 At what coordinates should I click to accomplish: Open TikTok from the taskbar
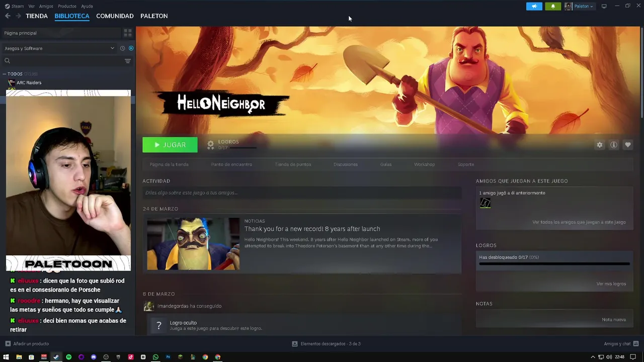point(131,357)
